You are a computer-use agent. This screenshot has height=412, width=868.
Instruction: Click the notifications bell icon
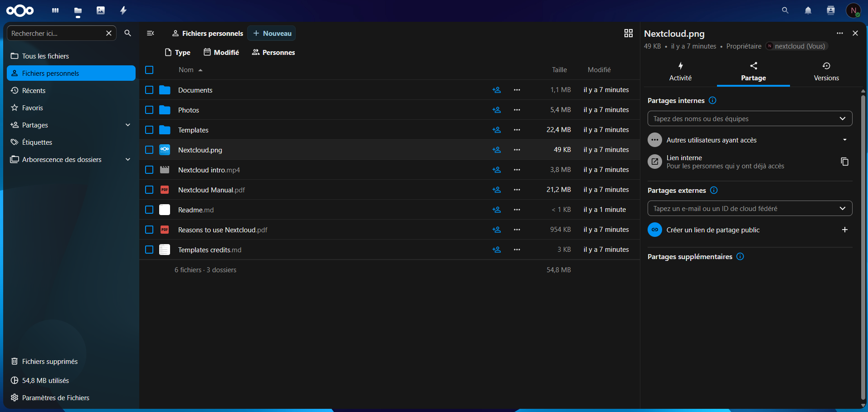[808, 10]
